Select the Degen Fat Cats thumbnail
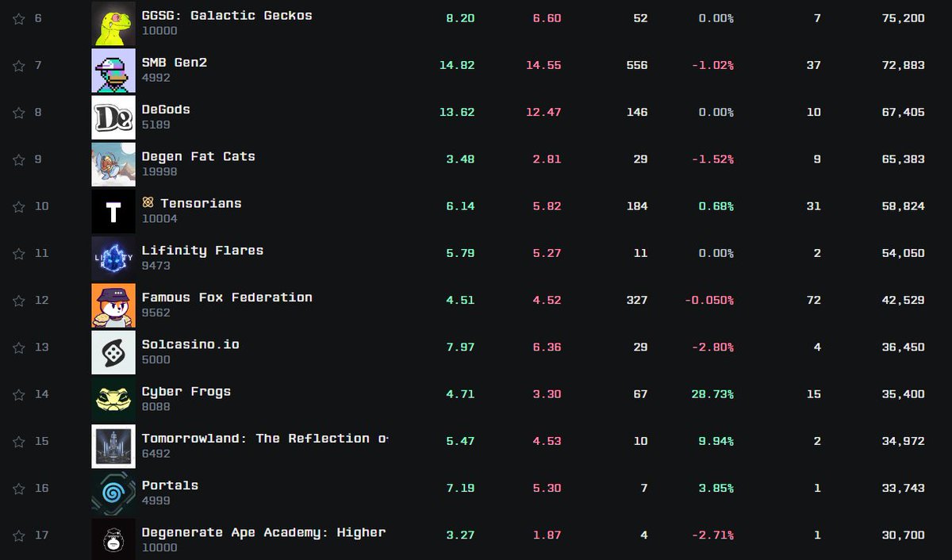The width and height of the screenshot is (952, 560). point(113,164)
